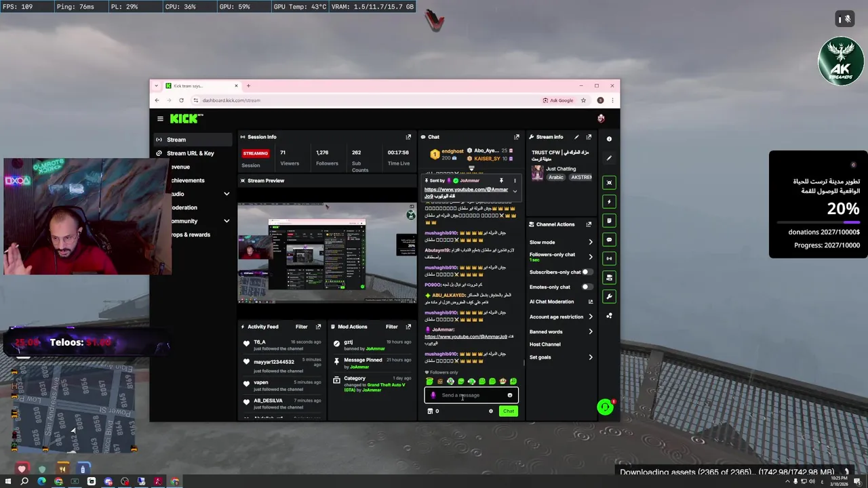Pop out the Mod Actions panel
This screenshot has width=868, height=488.
tap(408, 327)
